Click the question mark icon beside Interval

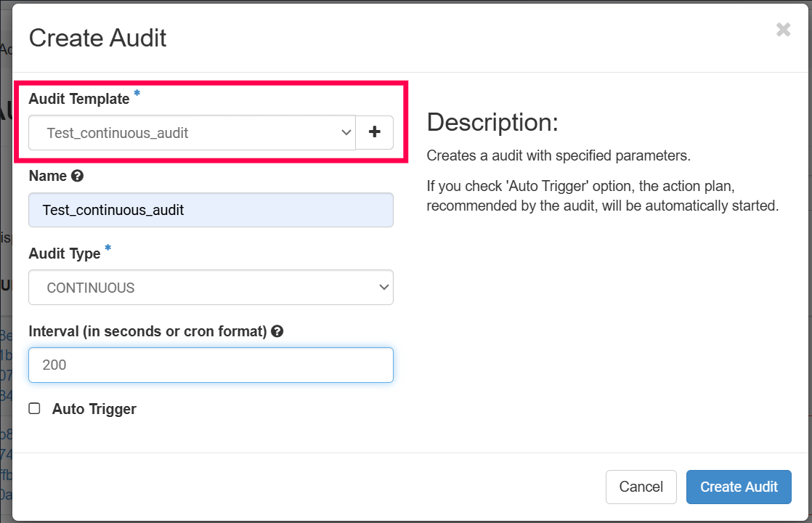click(277, 331)
